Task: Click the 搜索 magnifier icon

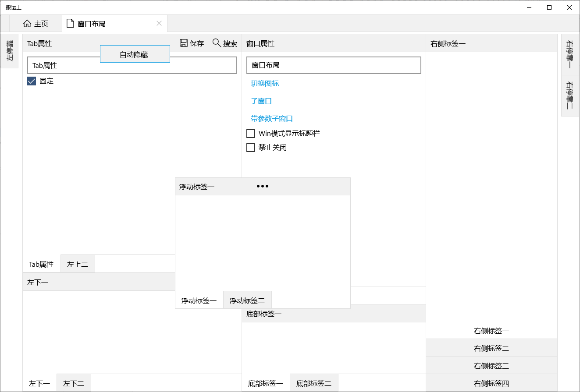Action: (217, 43)
